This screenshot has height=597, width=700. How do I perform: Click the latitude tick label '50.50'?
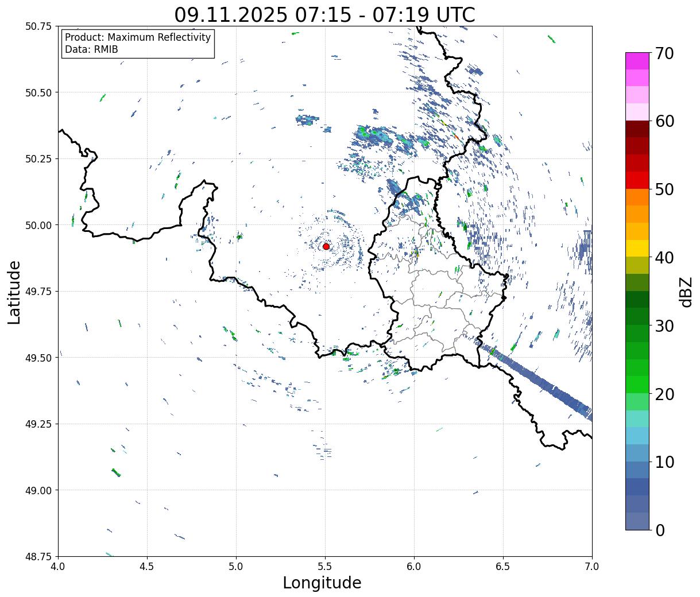(x=38, y=92)
